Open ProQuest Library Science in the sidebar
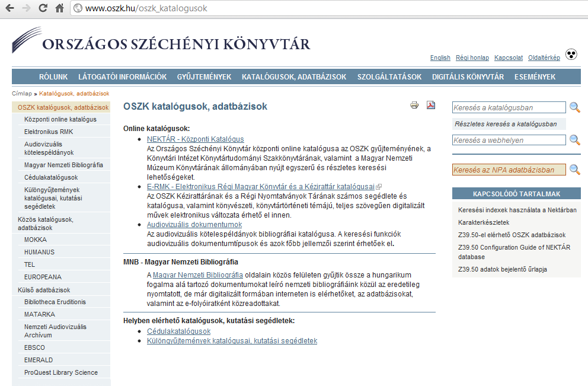The width and height of the screenshot is (588, 386). point(61,372)
